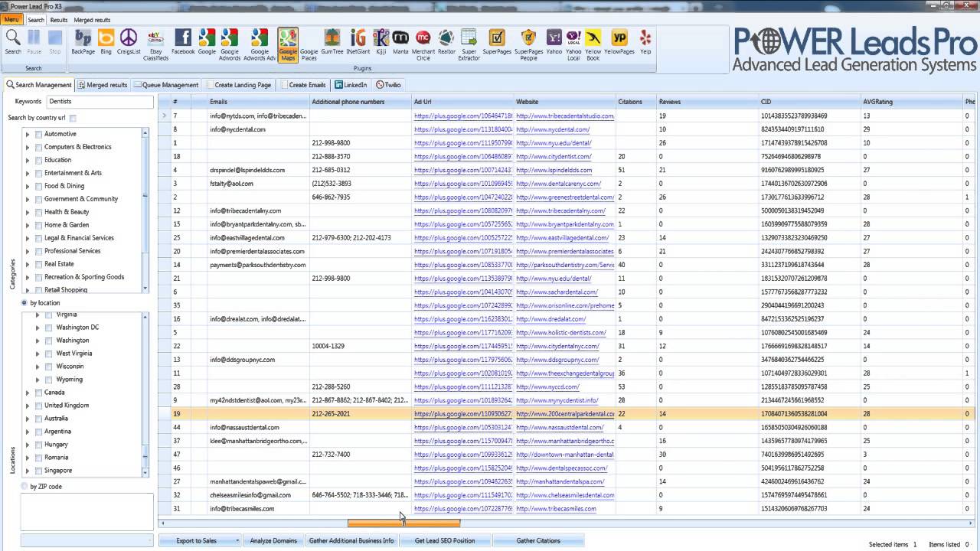Pick the Kijiji plugin icon
The width and height of the screenshot is (980, 551).
tap(381, 41)
